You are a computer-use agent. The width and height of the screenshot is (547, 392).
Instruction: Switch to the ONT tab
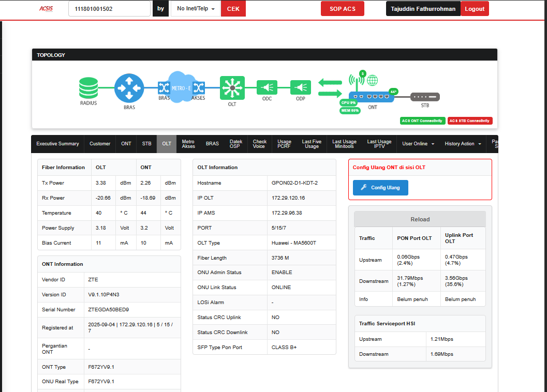pos(126,144)
